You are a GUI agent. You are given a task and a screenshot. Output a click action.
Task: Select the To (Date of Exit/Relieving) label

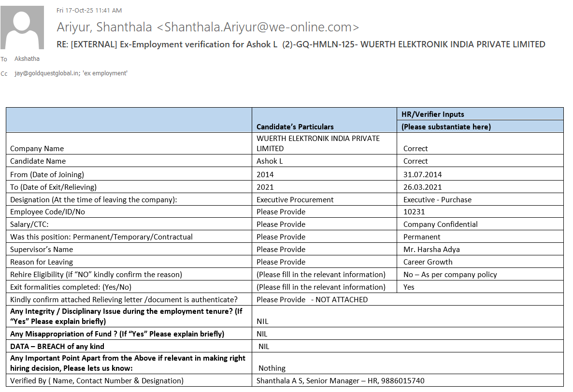[53, 187]
